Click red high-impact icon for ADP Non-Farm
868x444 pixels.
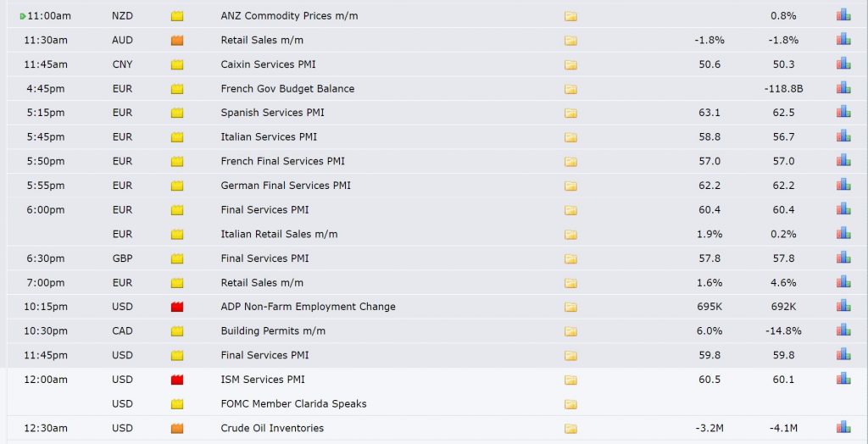[177, 307]
